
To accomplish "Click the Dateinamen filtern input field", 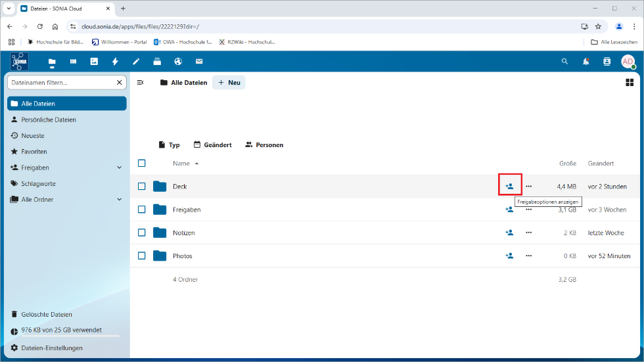I will tap(61, 83).
